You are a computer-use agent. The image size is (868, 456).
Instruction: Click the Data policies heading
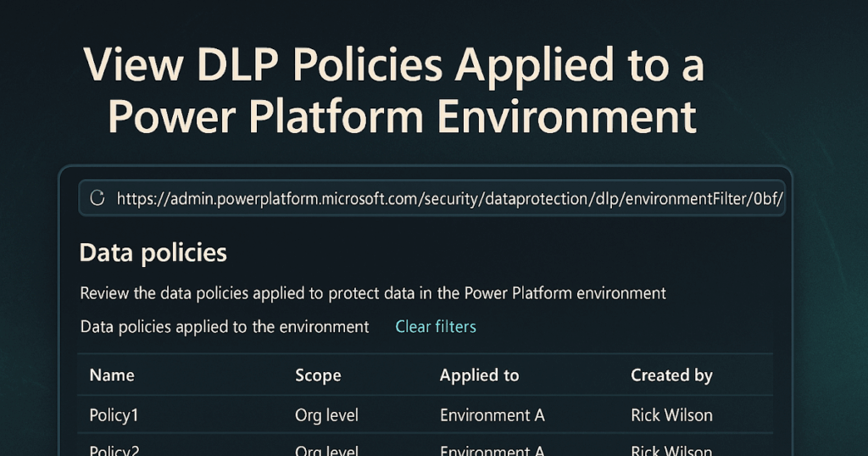[153, 253]
